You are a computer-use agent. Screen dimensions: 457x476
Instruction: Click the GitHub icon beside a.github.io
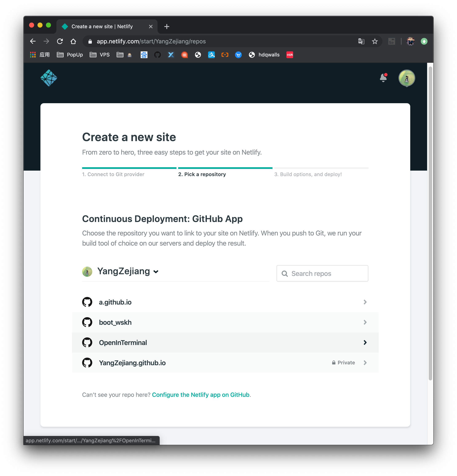point(87,302)
